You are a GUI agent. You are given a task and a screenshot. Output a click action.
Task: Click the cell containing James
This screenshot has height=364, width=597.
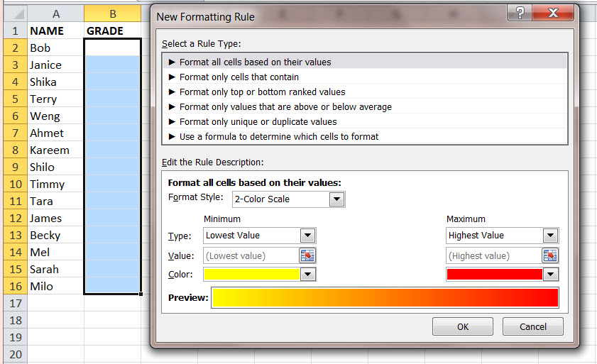pos(55,218)
